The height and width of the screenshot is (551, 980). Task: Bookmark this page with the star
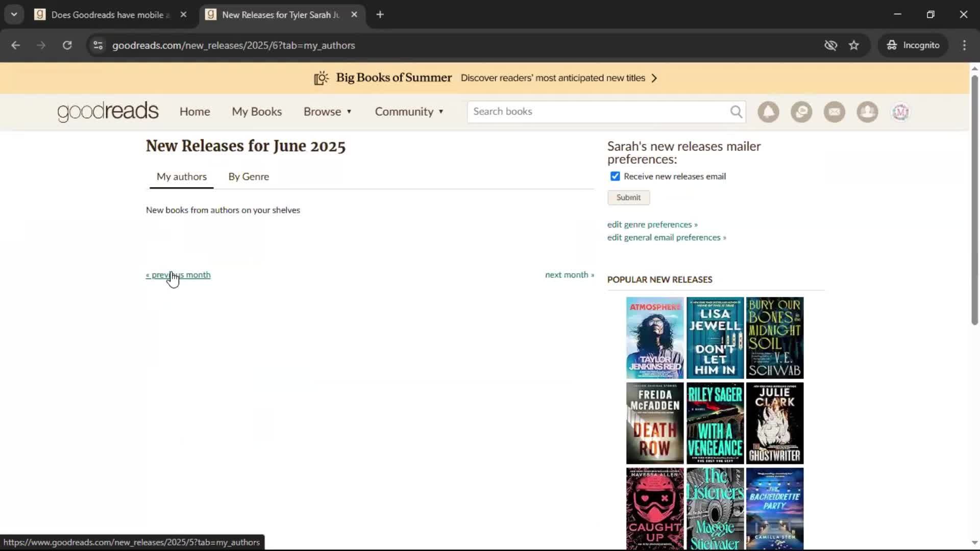(854, 45)
